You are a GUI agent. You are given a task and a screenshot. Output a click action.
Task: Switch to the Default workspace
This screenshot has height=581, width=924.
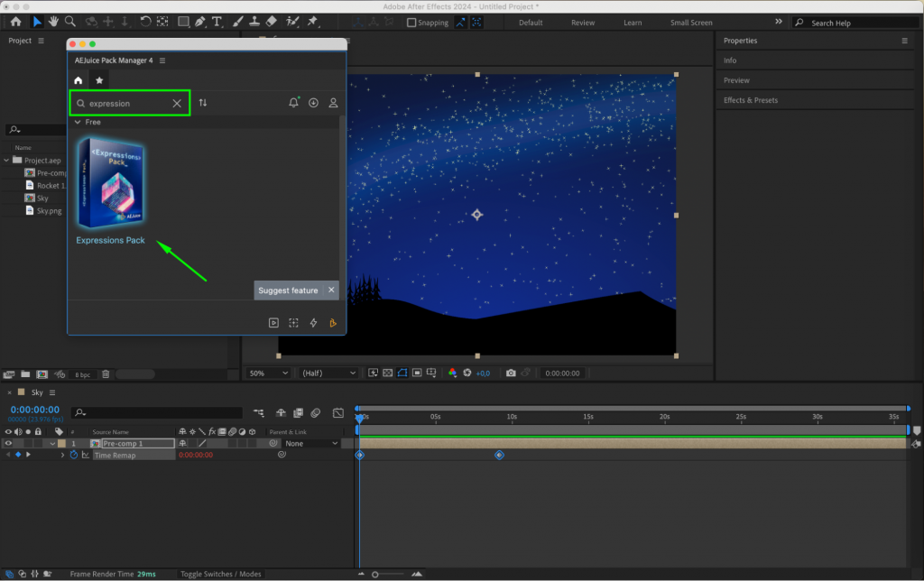(530, 22)
